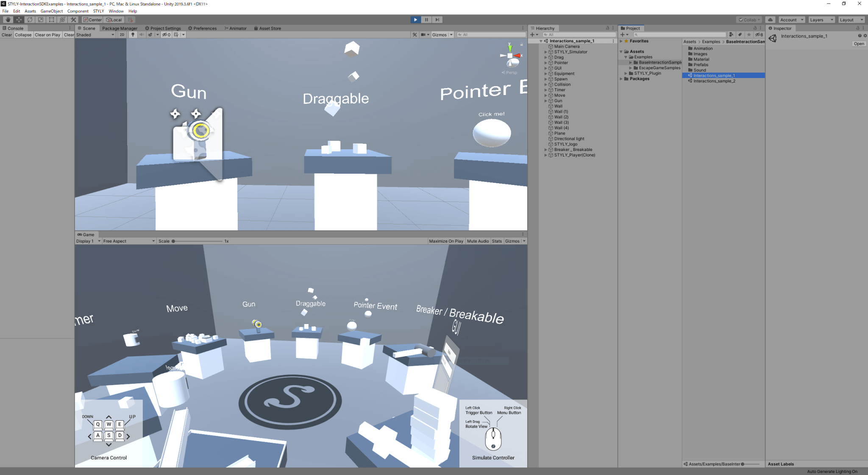Select Interactions_sample_2 scene asset
Screen dimensions: 868x475
coord(714,81)
